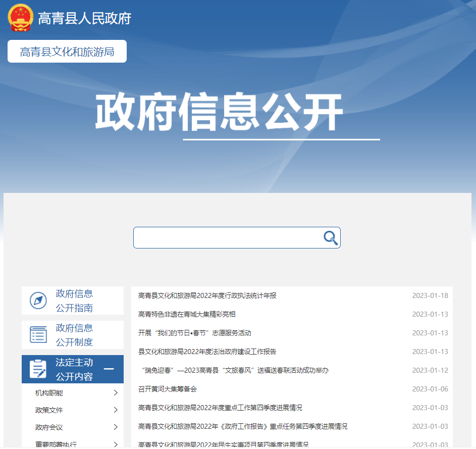Open 政府信息公开制度 menu item
The width and height of the screenshot is (476, 449).
tap(74, 335)
